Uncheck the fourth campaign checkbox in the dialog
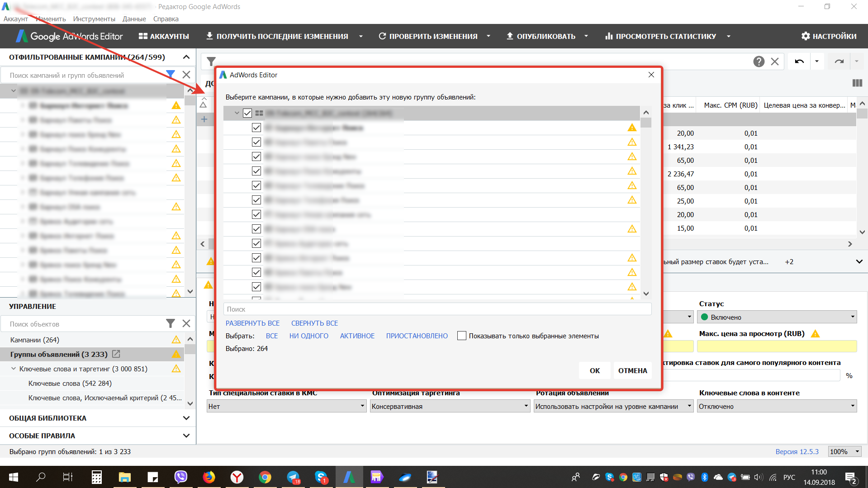 [x=256, y=171]
